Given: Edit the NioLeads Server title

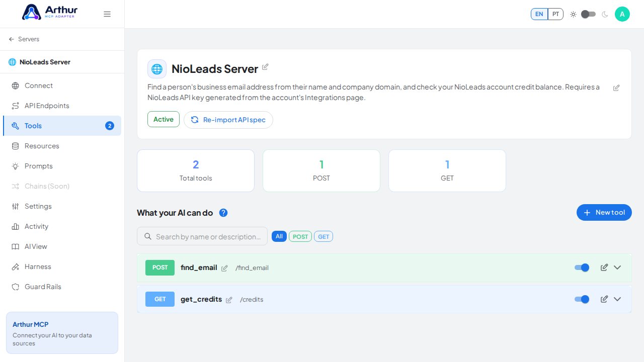Looking at the screenshot, I should click(265, 67).
